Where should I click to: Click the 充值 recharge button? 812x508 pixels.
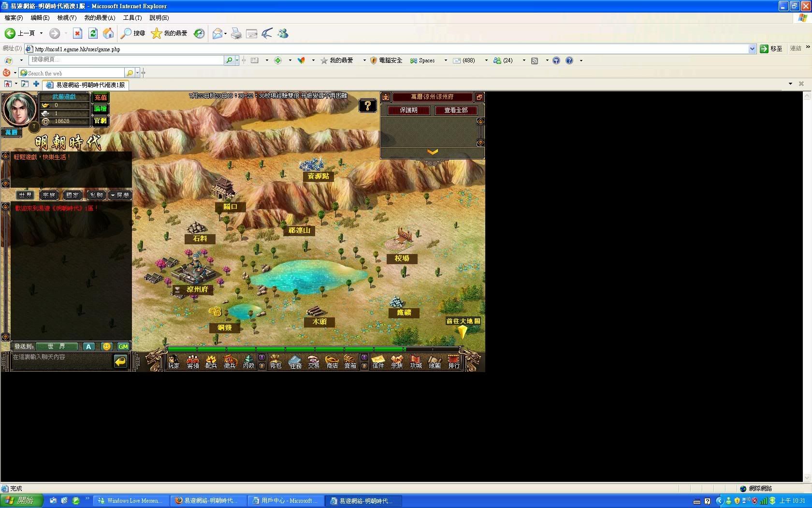coord(101,97)
